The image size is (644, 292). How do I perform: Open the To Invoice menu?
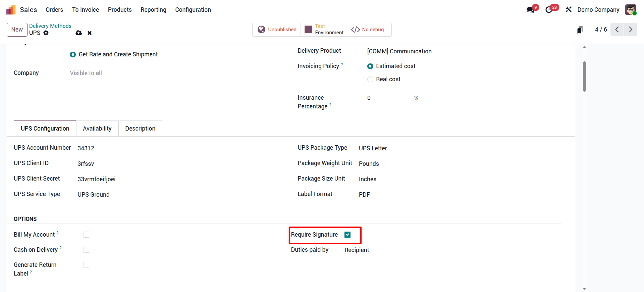tap(86, 10)
